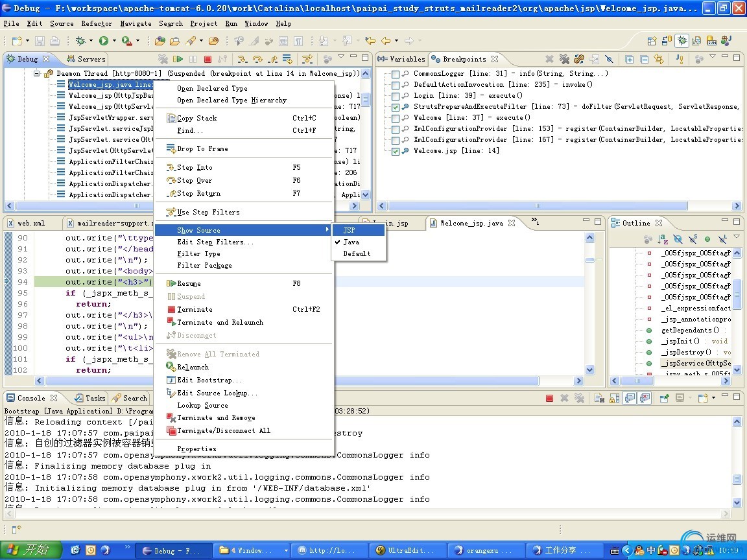Disable the StrutsPrepareAndExecuteFilter breakpoint checkbox

(396, 107)
